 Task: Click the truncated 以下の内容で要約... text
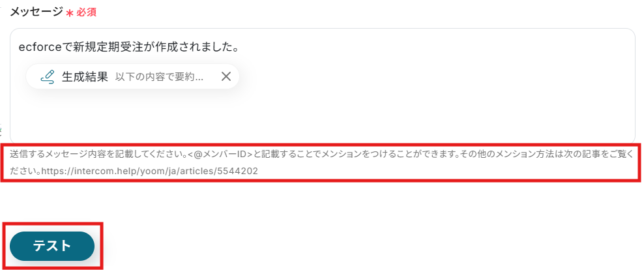click(x=159, y=77)
